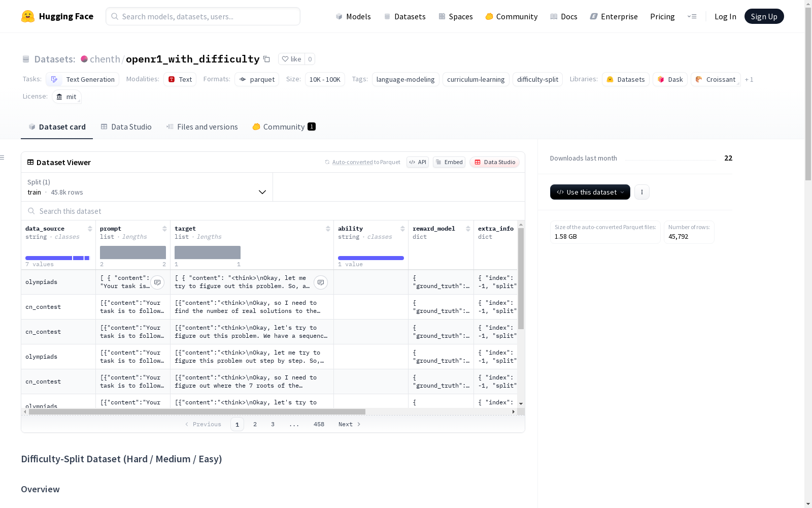Expand the +1 more libraries list
Image resolution: width=812 pixels, height=508 pixels.
pyautogui.click(x=749, y=80)
